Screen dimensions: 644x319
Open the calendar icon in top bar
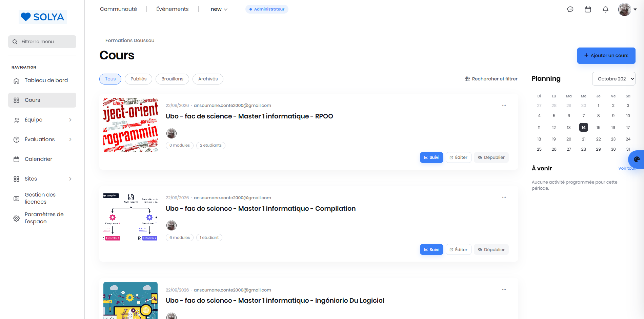click(588, 10)
